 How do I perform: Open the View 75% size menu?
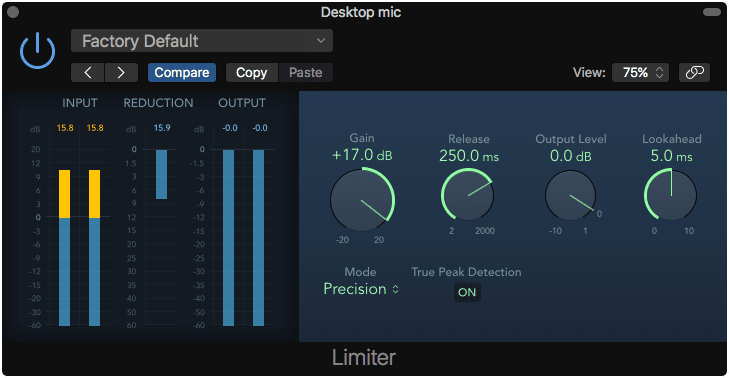pos(640,73)
